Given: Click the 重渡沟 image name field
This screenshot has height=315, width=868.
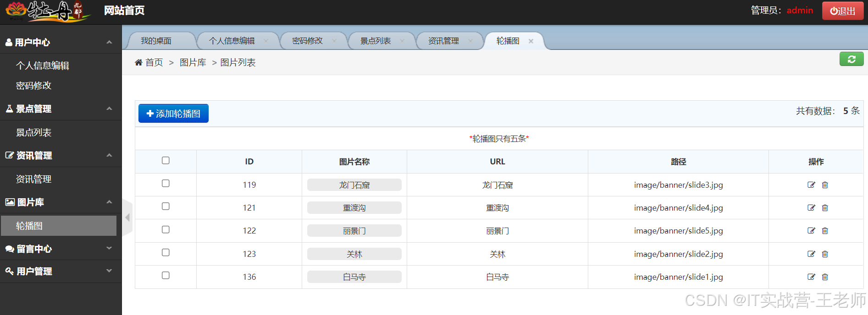Looking at the screenshot, I should click(x=354, y=208).
